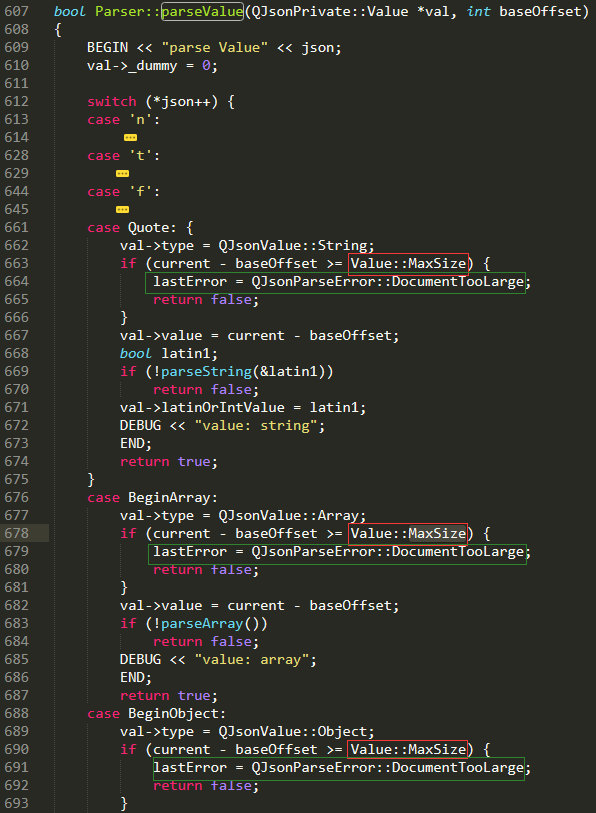The image size is (596, 813).
Task: Click return true on line 687
Action: [x=169, y=695]
